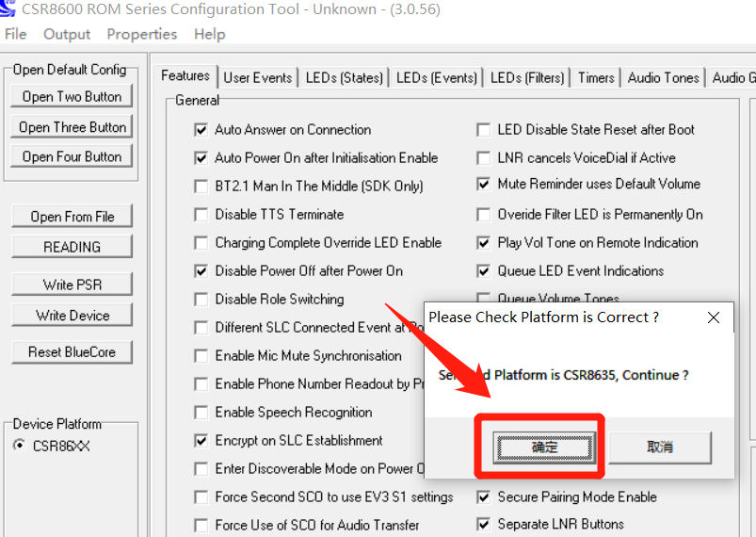Enable Mic Mute Synchronisation checkbox
Screen dimensions: 756x537
tap(201, 356)
